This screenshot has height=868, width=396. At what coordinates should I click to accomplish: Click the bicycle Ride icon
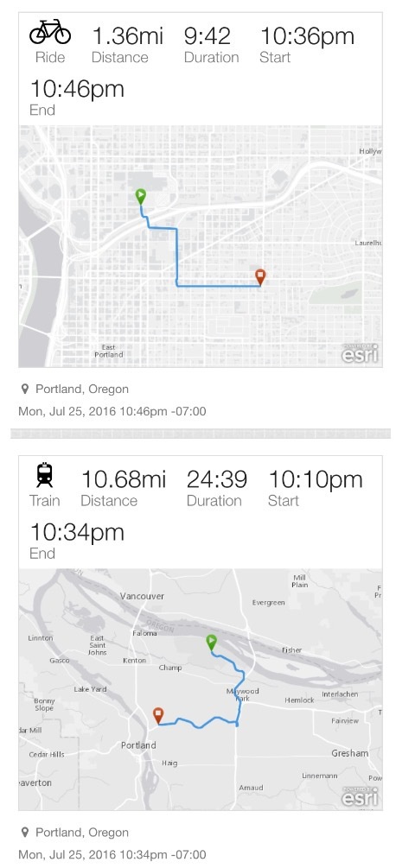coord(50,32)
